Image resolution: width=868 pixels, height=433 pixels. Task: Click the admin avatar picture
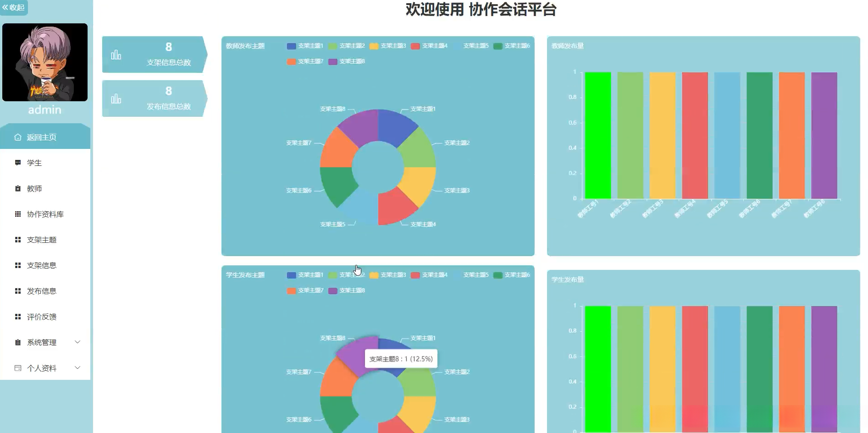point(44,62)
